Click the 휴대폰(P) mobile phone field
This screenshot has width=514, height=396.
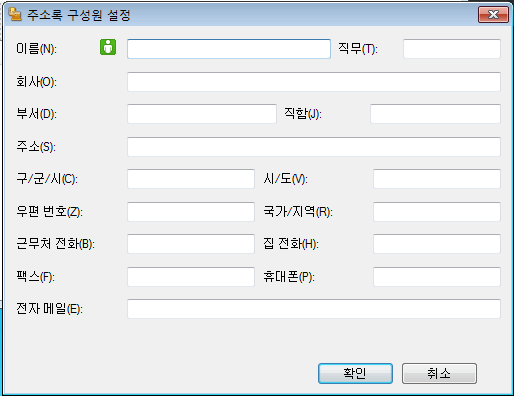(x=437, y=277)
